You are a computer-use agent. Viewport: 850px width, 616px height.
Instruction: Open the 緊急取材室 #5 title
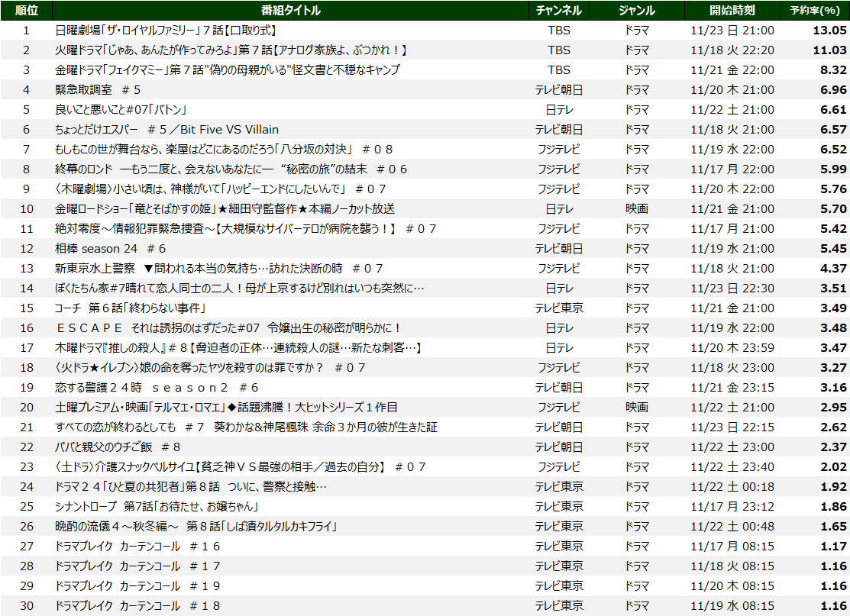(x=98, y=90)
